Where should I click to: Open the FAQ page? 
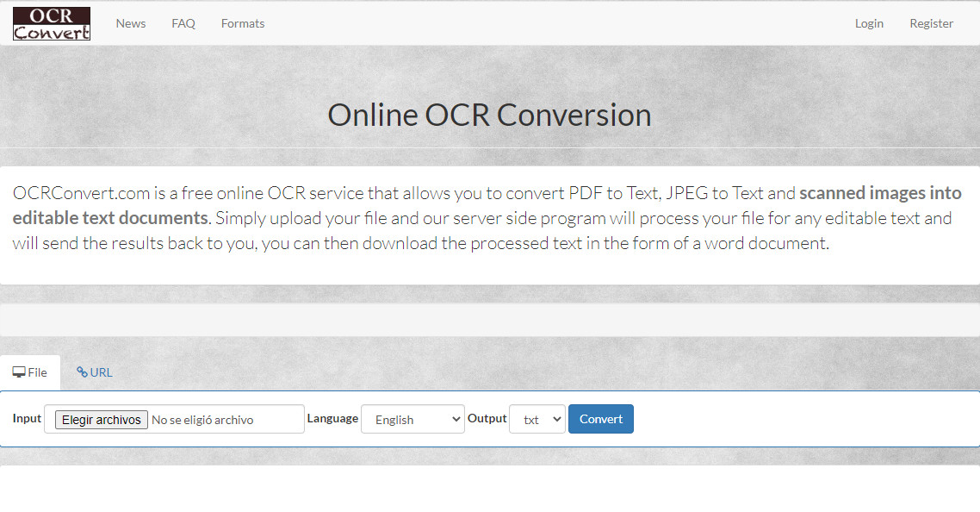coord(183,24)
